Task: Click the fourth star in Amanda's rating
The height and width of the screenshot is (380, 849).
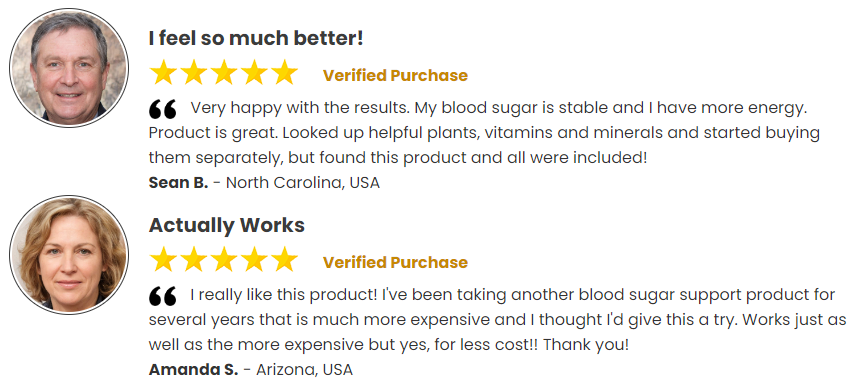Action: coord(254,259)
